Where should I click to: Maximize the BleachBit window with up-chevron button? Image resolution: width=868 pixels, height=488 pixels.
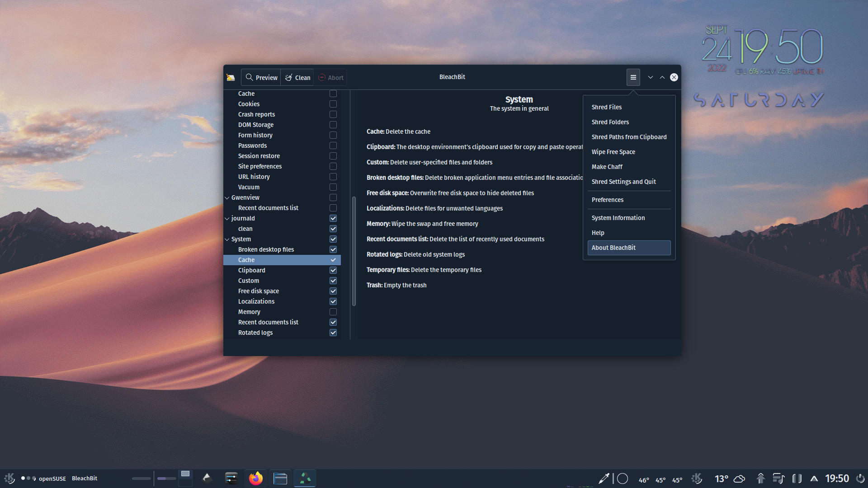point(662,77)
